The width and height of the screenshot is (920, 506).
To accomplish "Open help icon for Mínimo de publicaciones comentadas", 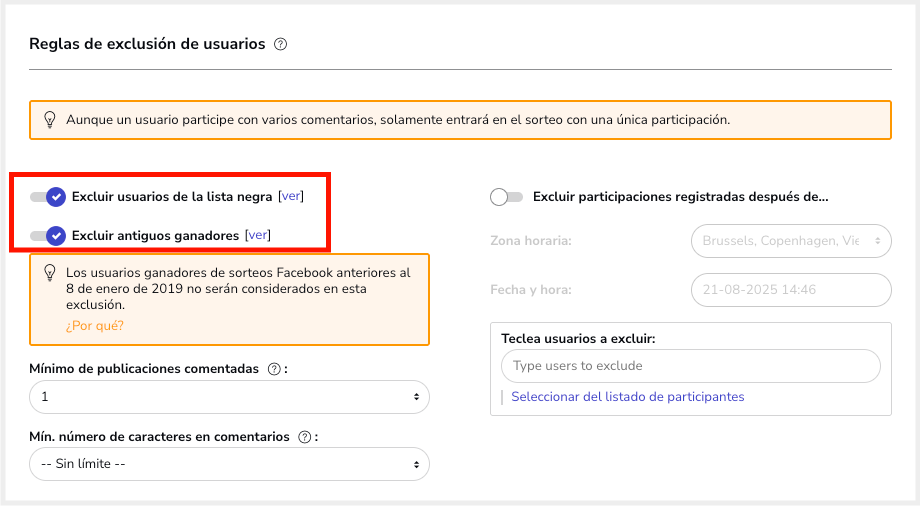I will point(274,369).
